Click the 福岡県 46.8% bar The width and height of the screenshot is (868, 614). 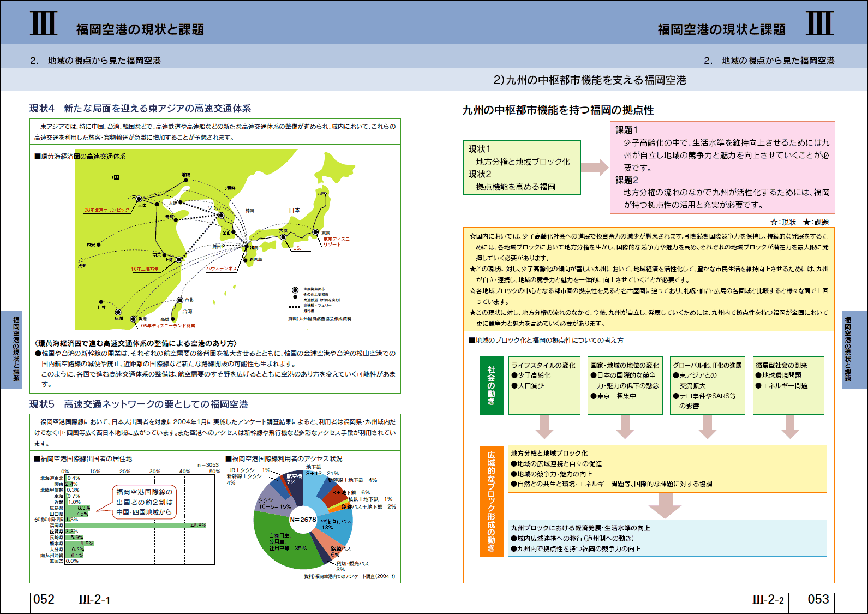(x=136, y=526)
